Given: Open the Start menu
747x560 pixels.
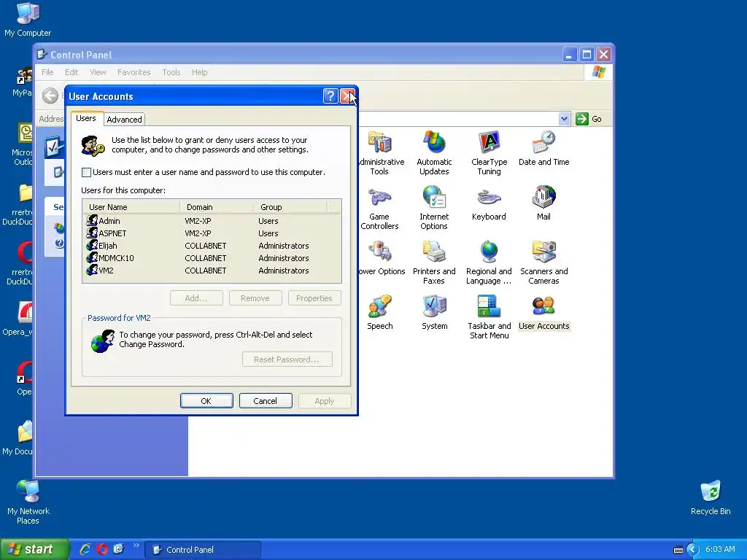Looking at the screenshot, I should tap(34, 550).
